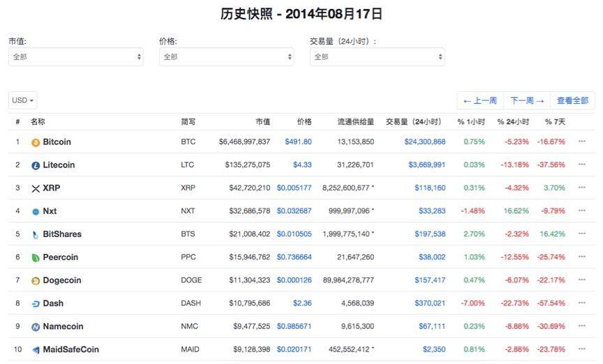
Task: Open the Peercoin name link
Action: tap(61, 257)
